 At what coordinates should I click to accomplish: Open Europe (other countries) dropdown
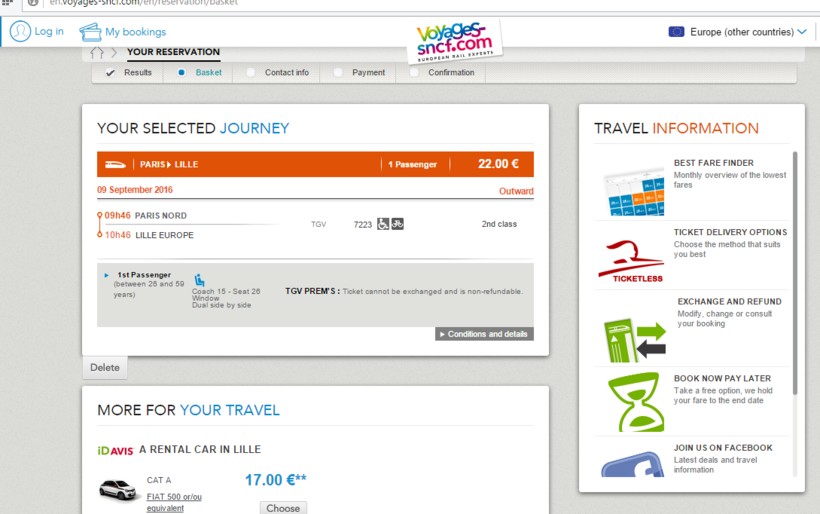[x=738, y=32]
